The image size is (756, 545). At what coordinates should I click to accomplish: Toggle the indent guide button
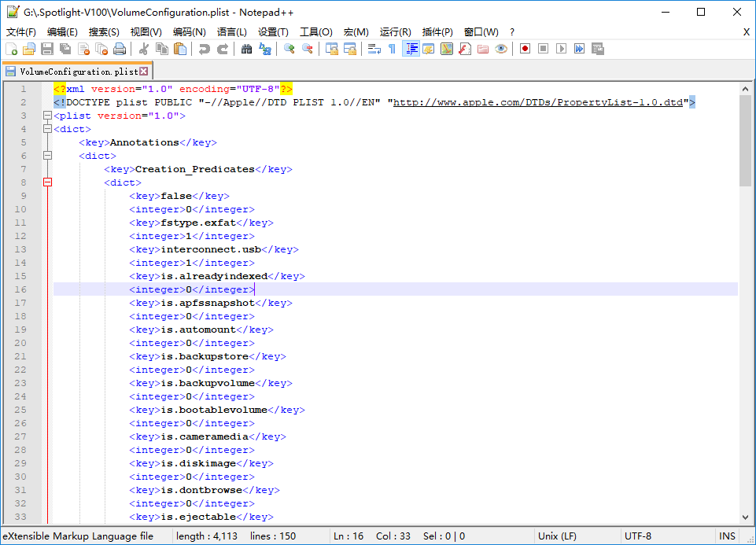pos(411,49)
